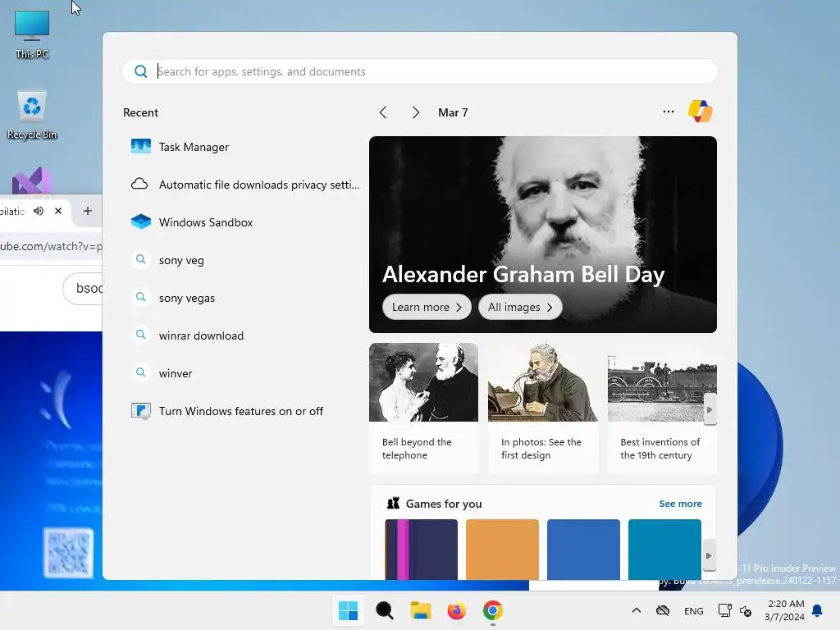Open 'In photos: See the first design' card
The image size is (840, 630).
tap(543, 409)
